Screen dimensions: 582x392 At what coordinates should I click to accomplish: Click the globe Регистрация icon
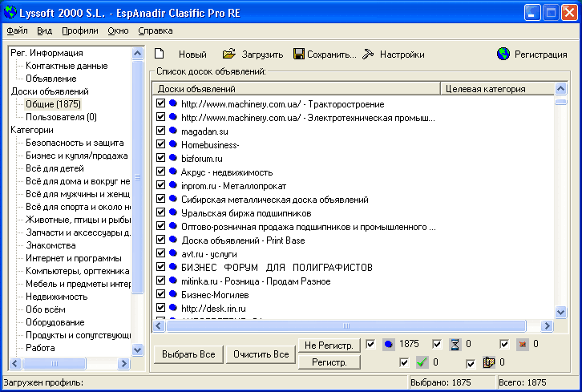coord(503,55)
